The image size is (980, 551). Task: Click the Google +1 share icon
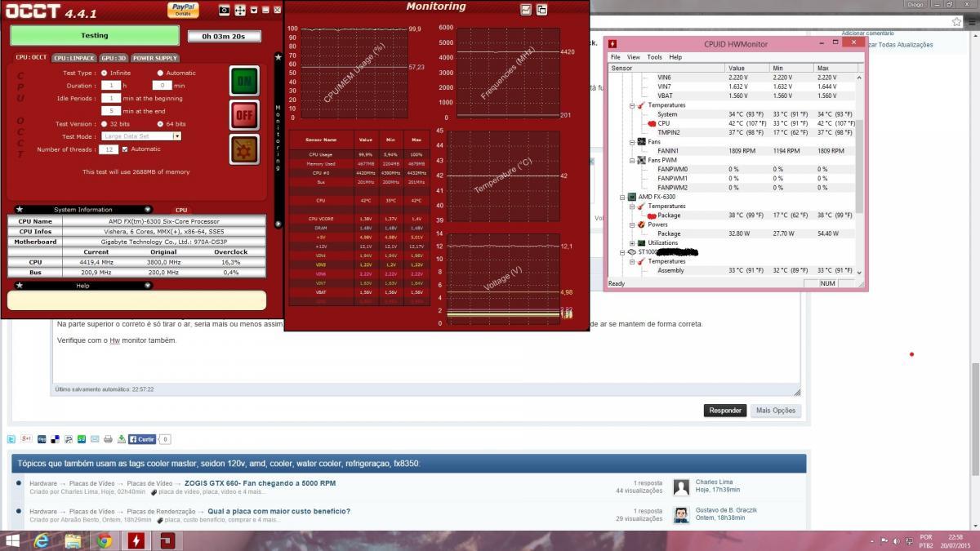pyautogui.click(x=26, y=439)
